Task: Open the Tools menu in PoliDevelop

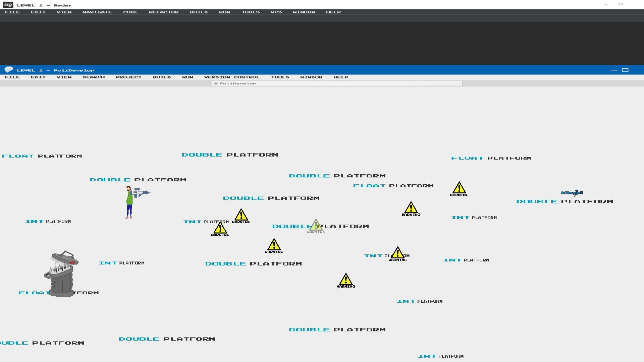Action: point(280,77)
